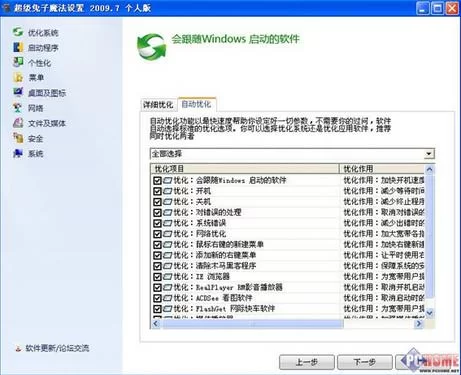The image size is (461, 375).
Task: Click item icon on ACDSee 看图软件 row
Action: click(x=167, y=298)
